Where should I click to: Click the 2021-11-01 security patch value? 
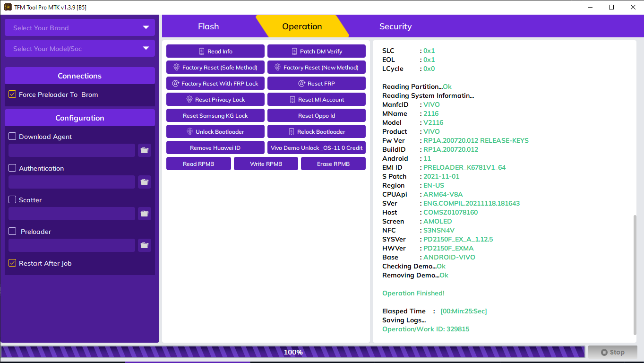(x=441, y=176)
